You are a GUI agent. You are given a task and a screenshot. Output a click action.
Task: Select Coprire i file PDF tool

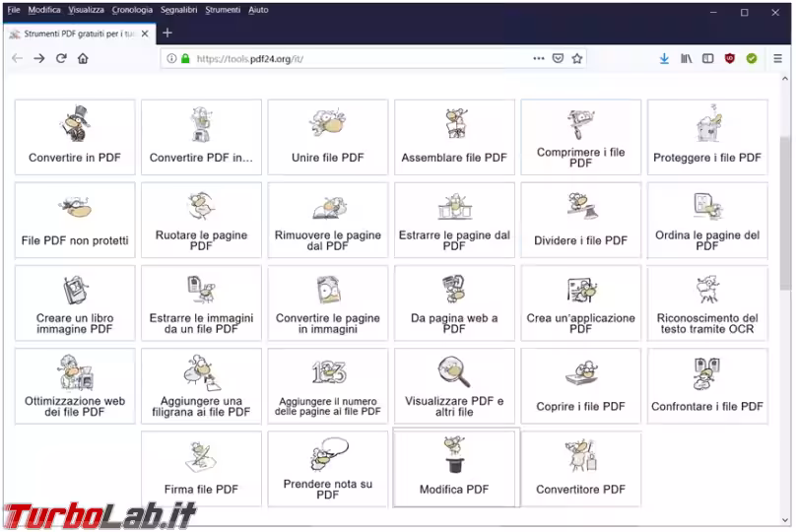(x=581, y=386)
